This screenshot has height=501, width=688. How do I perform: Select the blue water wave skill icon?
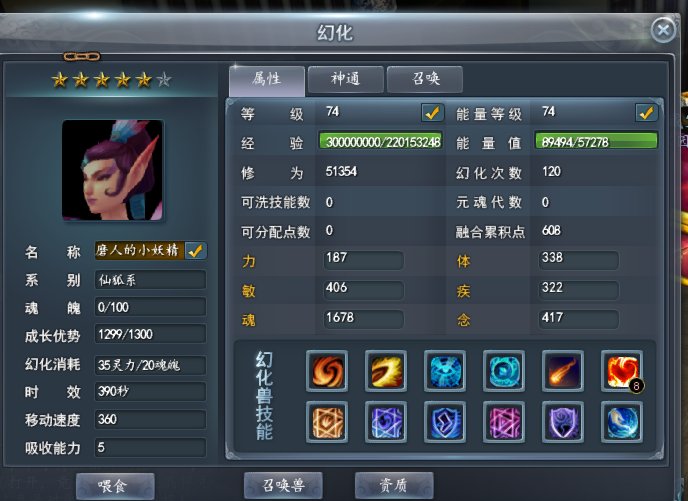622,422
